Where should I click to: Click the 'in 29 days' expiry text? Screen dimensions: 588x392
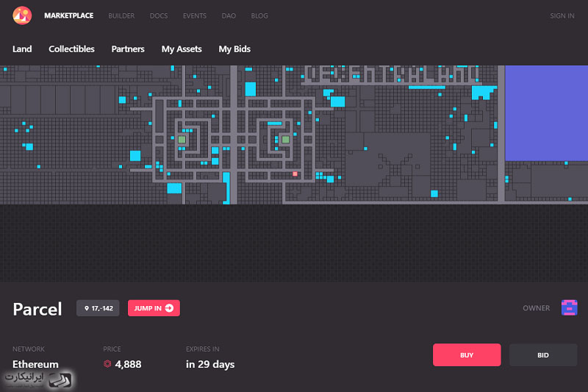pyautogui.click(x=210, y=364)
